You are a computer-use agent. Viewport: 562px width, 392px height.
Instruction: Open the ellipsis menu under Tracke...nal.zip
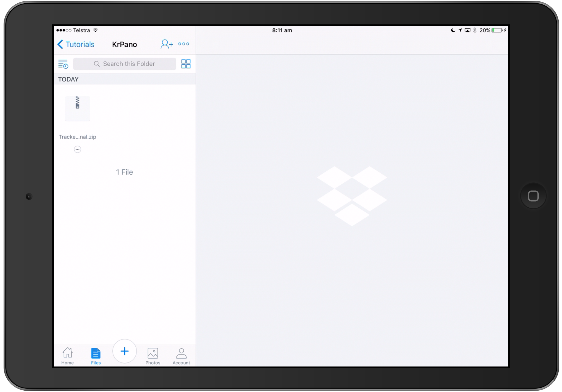pyautogui.click(x=77, y=149)
